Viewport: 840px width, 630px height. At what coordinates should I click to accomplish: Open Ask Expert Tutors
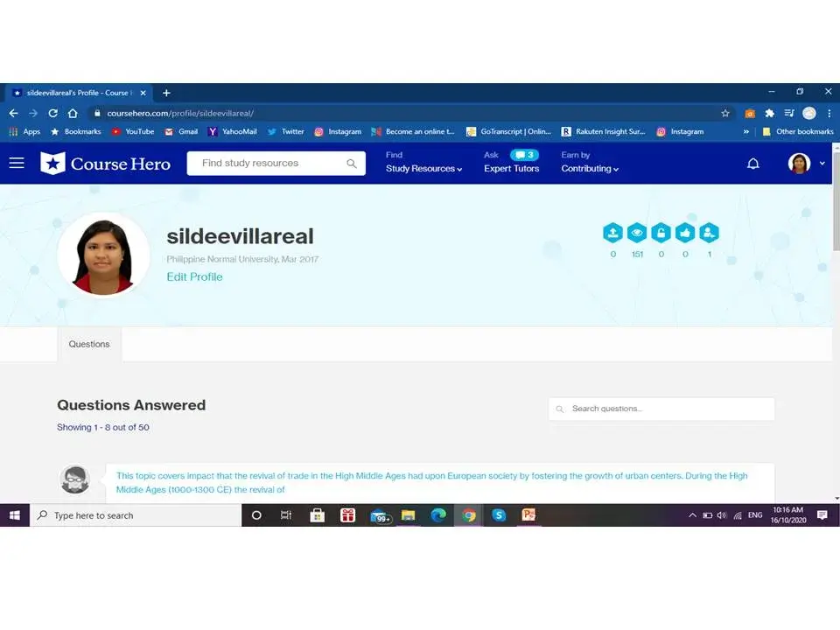(512, 168)
